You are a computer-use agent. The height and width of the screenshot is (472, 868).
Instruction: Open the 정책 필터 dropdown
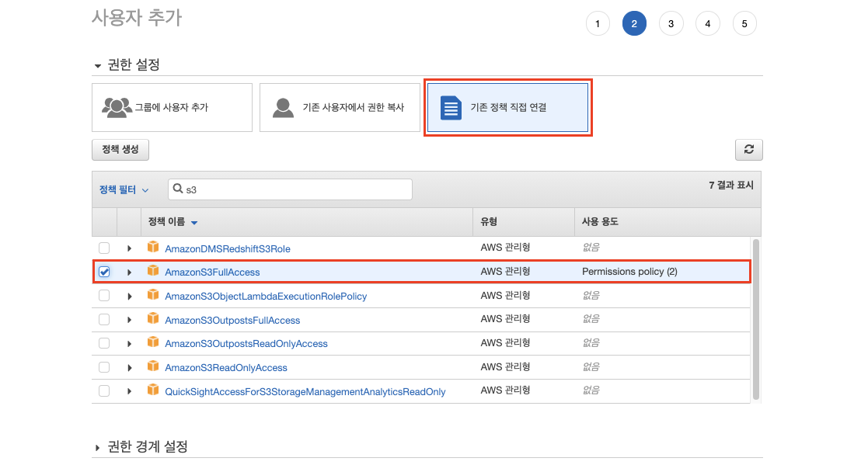pos(124,189)
